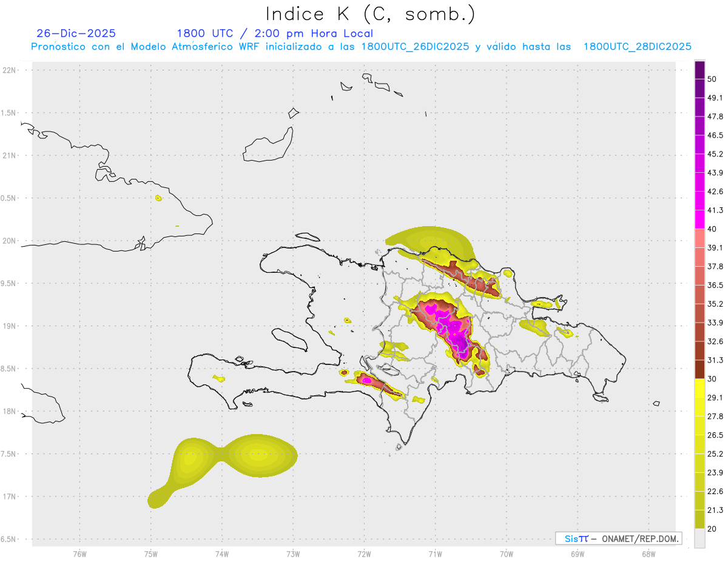Click the colorbar value '33.9'
728x562 pixels.
715,323
